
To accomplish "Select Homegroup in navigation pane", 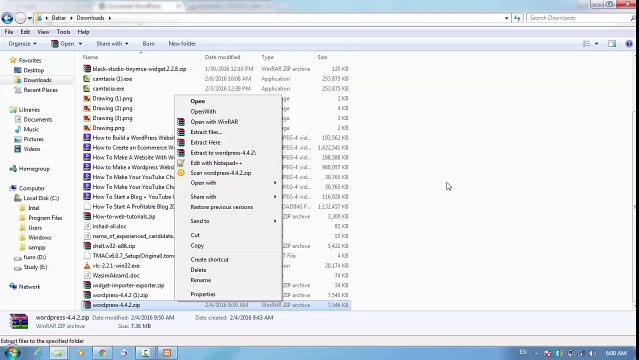I will [34, 168].
